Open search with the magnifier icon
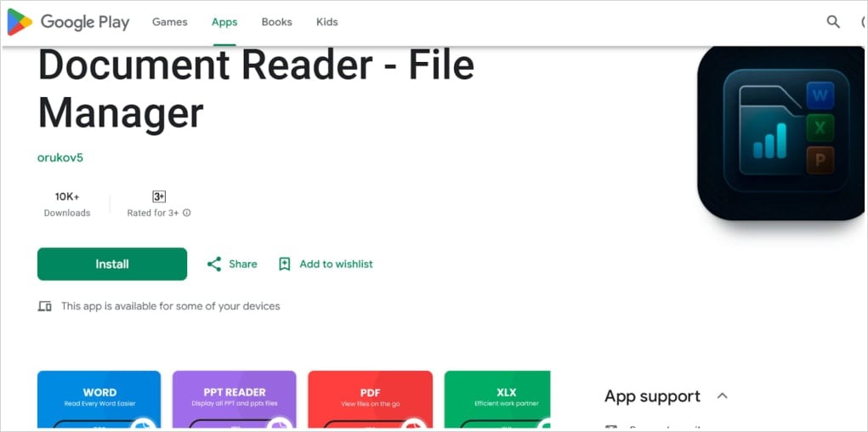The image size is (868, 432). click(833, 22)
